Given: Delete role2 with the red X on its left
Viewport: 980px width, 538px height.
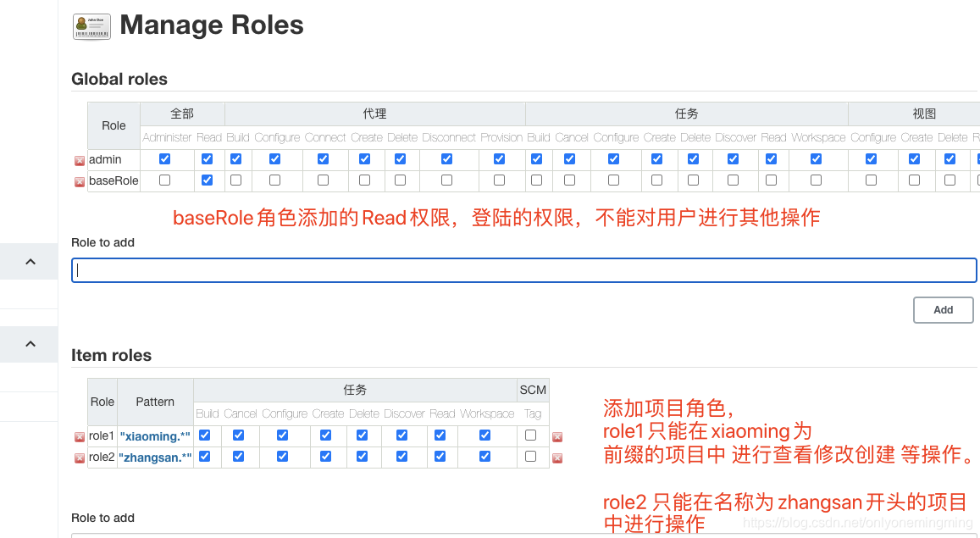Looking at the screenshot, I should coord(79,457).
